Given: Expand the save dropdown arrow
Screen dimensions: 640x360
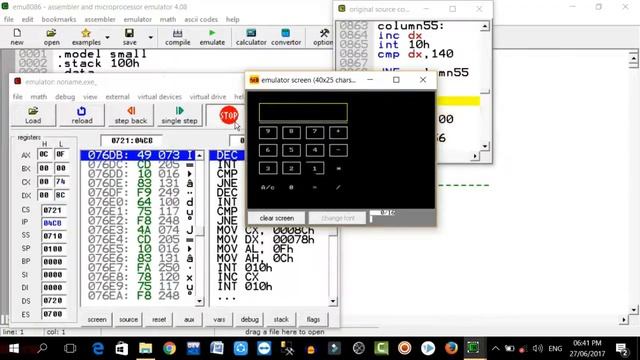Looking at the screenshot, I should [151, 37].
